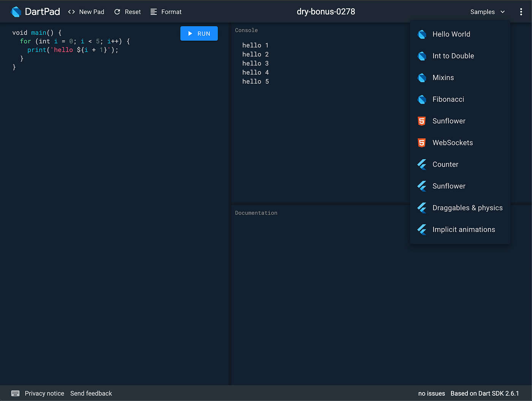This screenshot has width=532, height=401.
Task: Select the Mixins sample
Action: (443, 78)
